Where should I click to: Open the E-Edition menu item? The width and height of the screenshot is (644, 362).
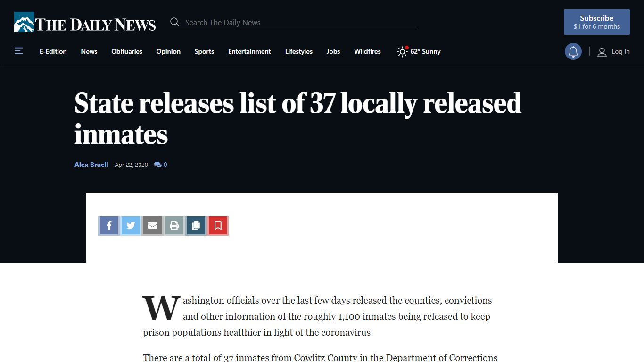(x=53, y=51)
